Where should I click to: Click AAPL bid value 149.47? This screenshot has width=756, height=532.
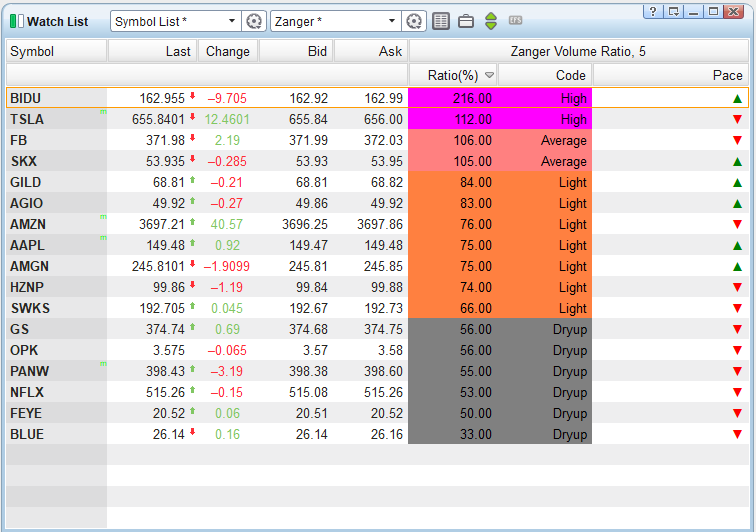pyautogui.click(x=308, y=246)
